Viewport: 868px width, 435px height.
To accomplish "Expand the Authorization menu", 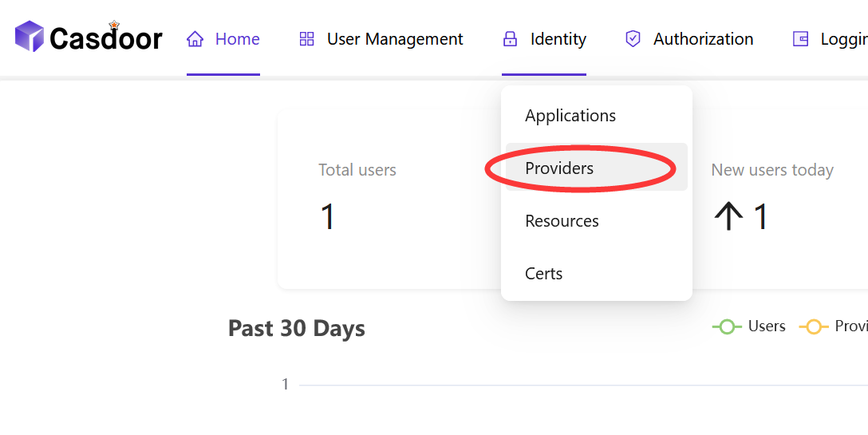I will 703,39.
